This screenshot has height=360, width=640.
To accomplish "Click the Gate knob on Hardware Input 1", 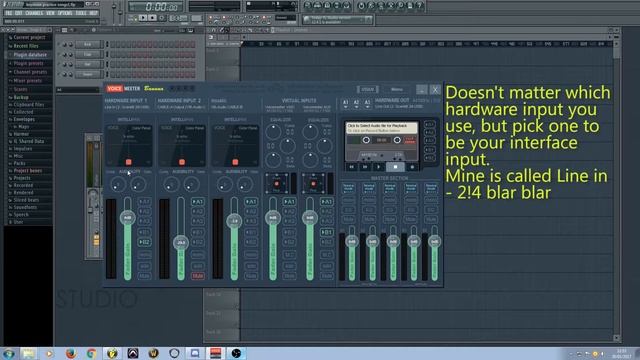I will pyautogui.click(x=138, y=185).
